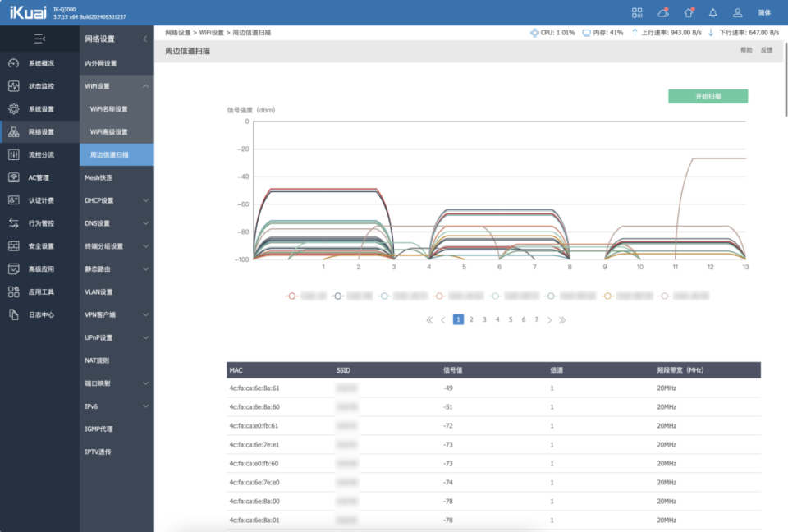The height and width of the screenshot is (532, 788).
Task: Go to page 3 of chart legend
Action: tap(484, 319)
